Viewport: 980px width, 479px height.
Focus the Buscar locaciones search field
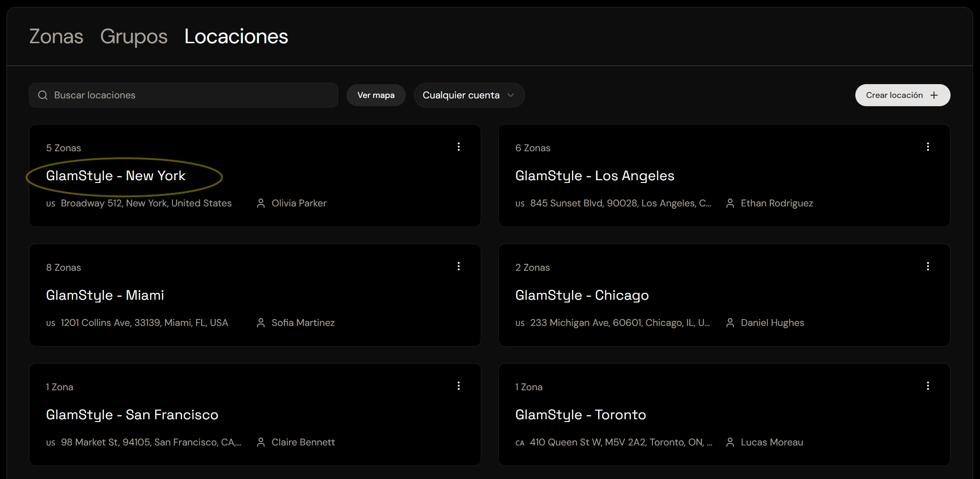(x=184, y=95)
